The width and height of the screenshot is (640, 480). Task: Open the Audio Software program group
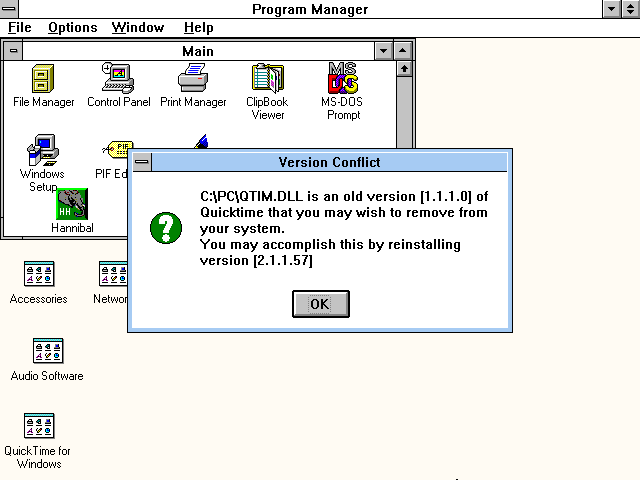48,351
